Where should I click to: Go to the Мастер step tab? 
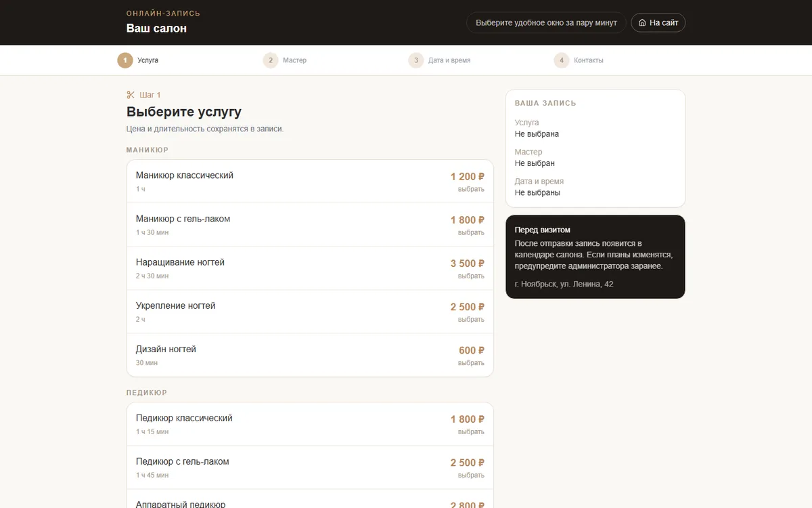pos(285,60)
